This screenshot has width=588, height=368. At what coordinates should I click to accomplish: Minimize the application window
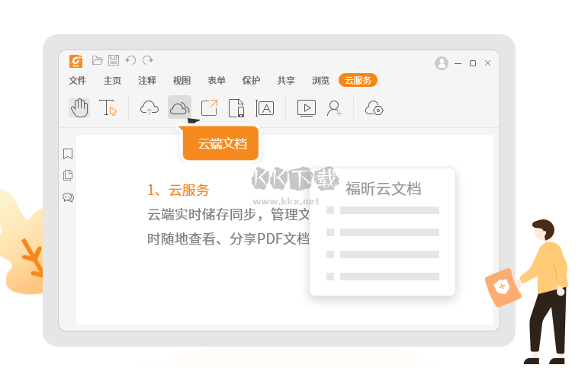tap(458, 63)
